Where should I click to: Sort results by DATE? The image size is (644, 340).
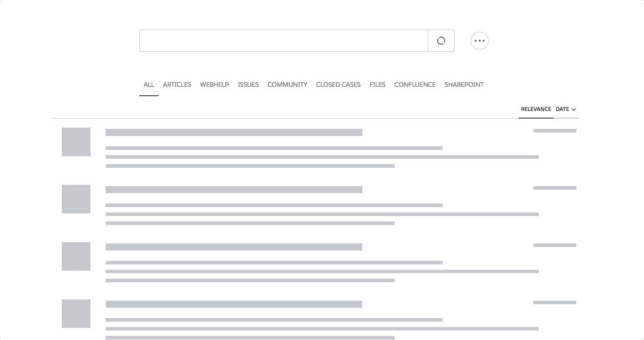tap(562, 109)
